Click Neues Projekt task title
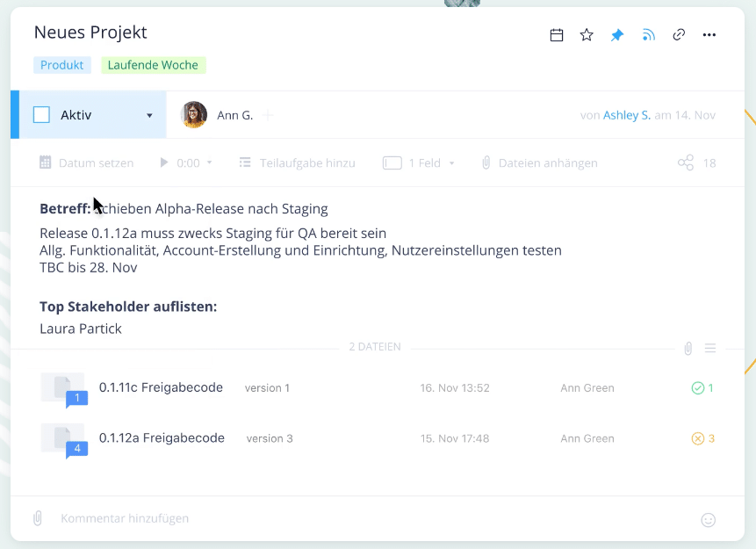This screenshot has width=756, height=549. [x=90, y=33]
